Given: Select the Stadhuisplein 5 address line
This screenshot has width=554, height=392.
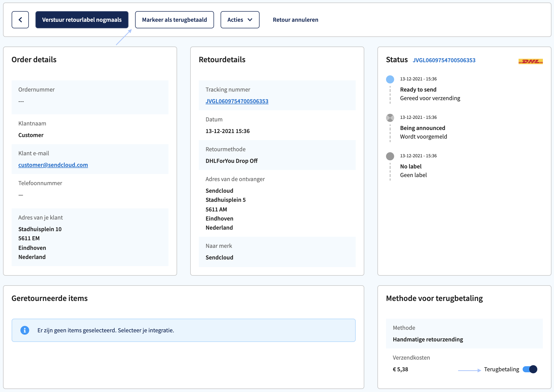Looking at the screenshot, I should pyautogui.click(x=225, y=200).
